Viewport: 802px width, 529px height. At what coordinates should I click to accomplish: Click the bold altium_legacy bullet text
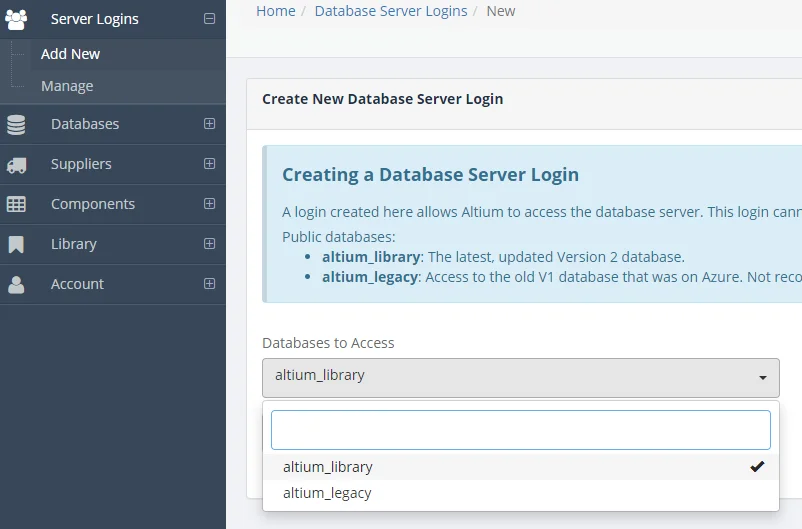[370, 277]
